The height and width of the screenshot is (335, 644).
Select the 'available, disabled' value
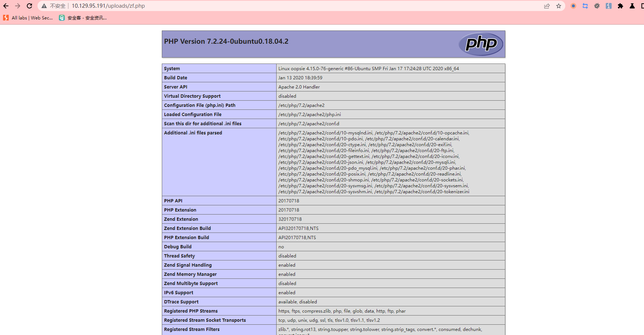click(x=298, y=302)
